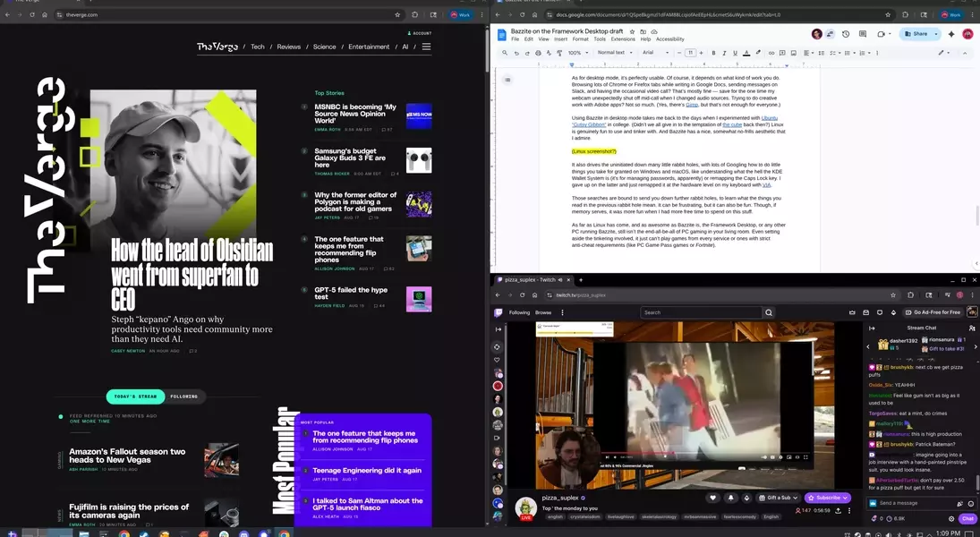Open the Arial font dropdown
The width and height of the screenshot is (980, 537).
point(652,53)
